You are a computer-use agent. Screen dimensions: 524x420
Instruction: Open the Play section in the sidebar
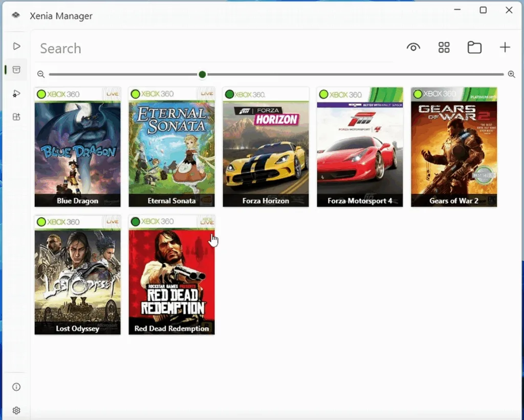click(x=16, y=46)
